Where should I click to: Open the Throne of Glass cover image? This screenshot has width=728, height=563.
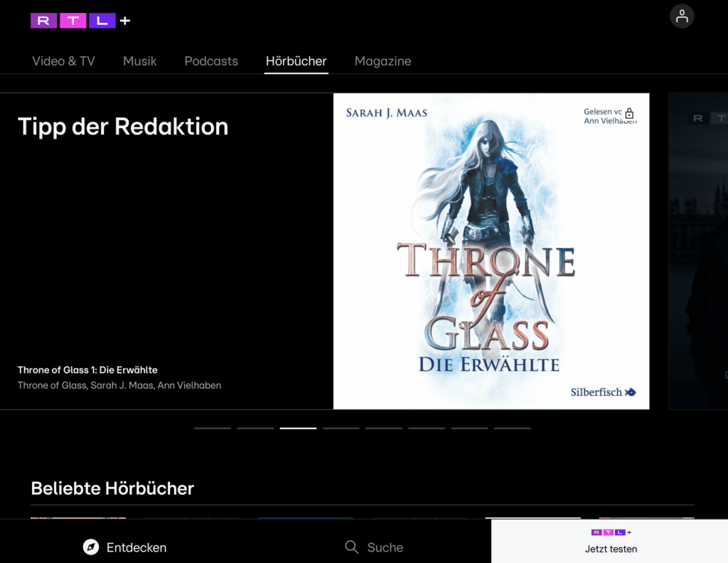[x=491, y=251]
